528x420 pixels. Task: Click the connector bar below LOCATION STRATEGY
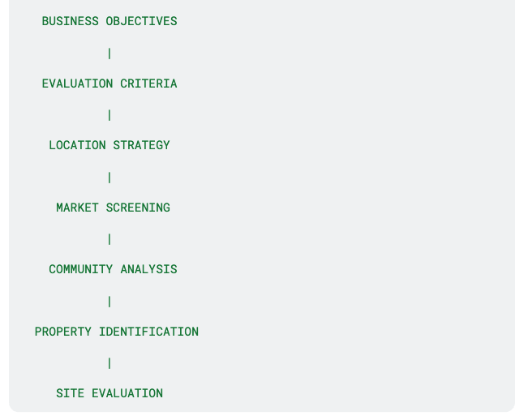[109, 178]
